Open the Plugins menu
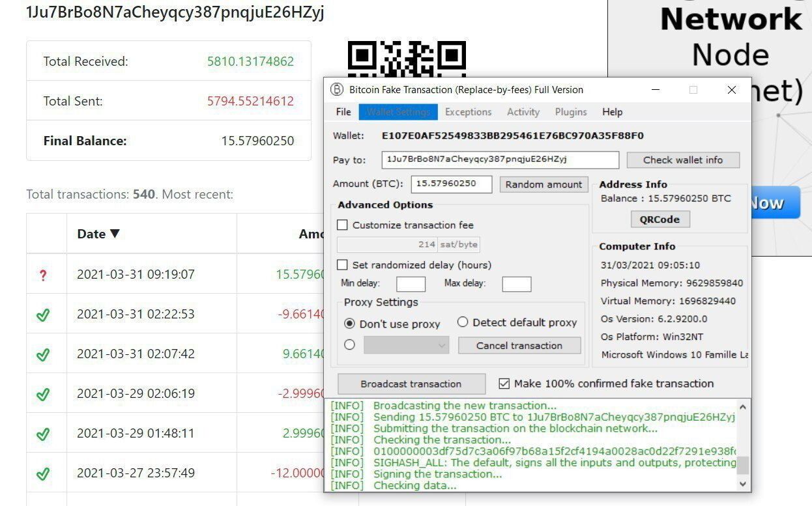The height and width of the screenshot is (506, 812). (x=571, y=112)
